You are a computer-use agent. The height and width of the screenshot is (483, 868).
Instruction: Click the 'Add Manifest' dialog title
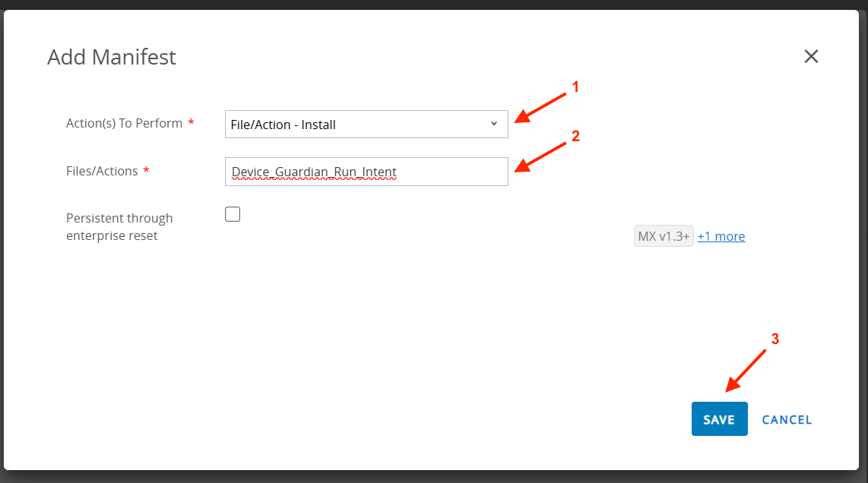(x=112, y=57)
